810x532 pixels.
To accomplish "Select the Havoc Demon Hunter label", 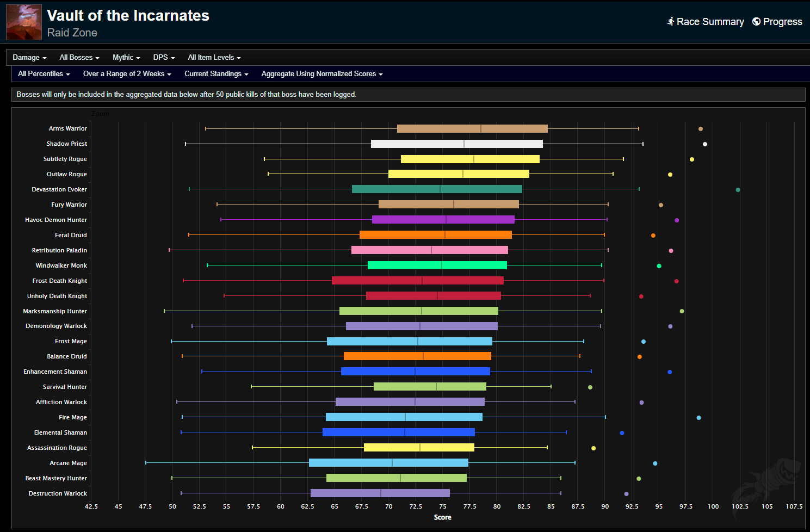I will (56, 220).
